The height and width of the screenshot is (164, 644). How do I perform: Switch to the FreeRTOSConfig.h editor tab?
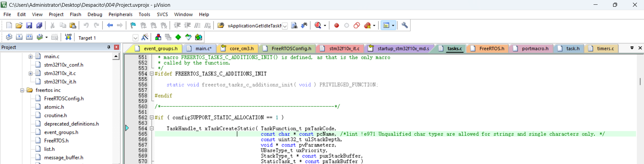tap(287, 48)
